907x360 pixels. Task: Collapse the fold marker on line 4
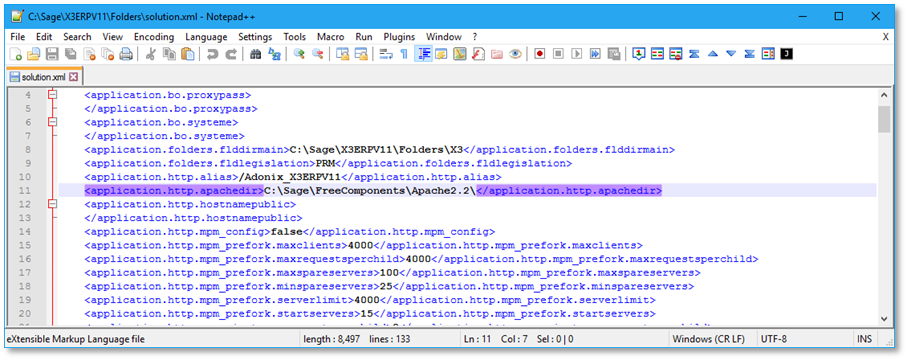[53, 95]
